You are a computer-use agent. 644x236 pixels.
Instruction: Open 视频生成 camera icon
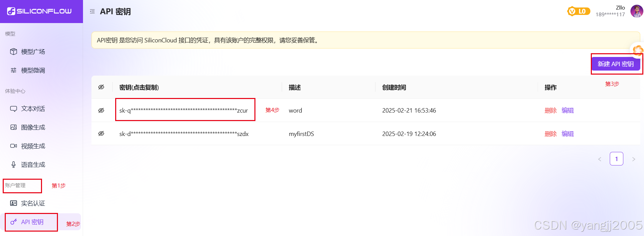(x=14, y=146)
